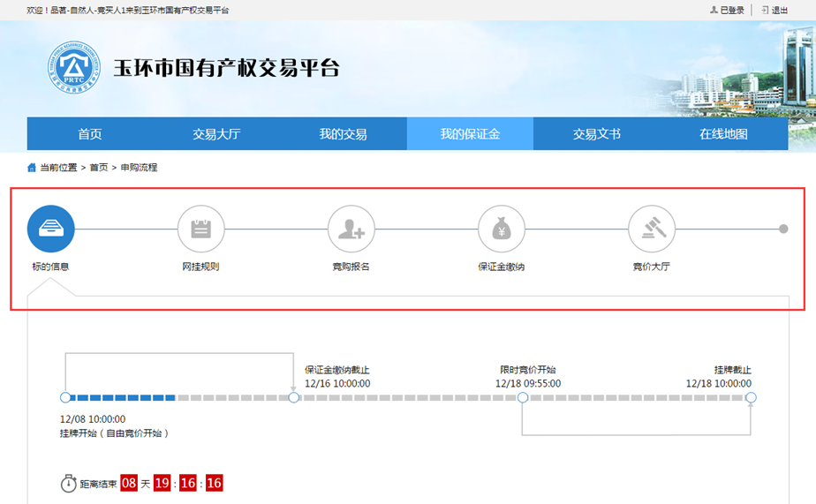Select the 网挂规则 calendar step icon
The image size is (816, 504).
click(x=201, y=229)
